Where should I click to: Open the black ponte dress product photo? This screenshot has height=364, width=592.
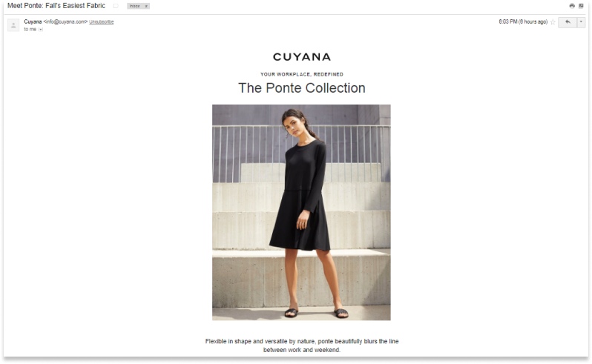click(x=301, y=212)
